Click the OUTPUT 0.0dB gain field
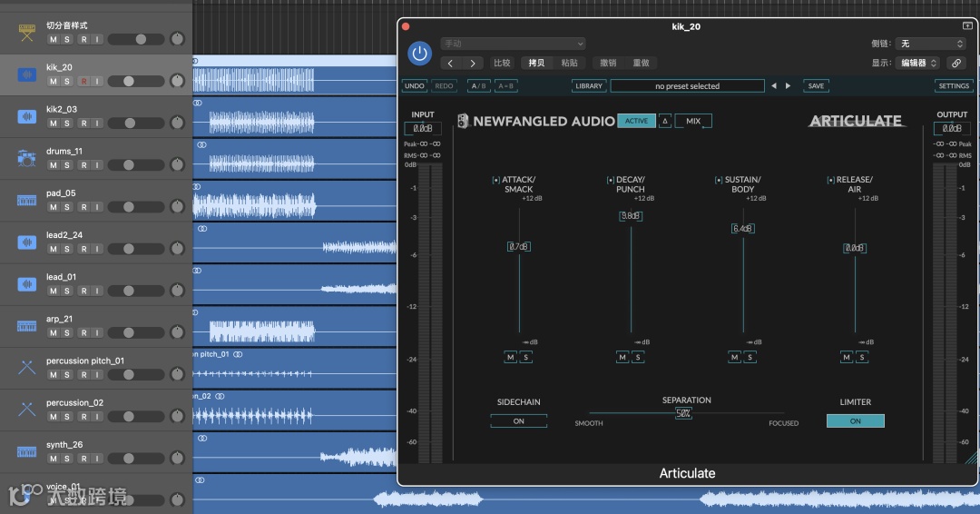The image size is (980, 514). click(952, 128)
